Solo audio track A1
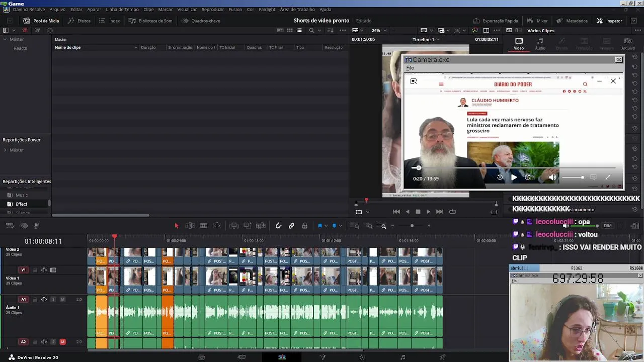644x362 pixels. [53, 299]
